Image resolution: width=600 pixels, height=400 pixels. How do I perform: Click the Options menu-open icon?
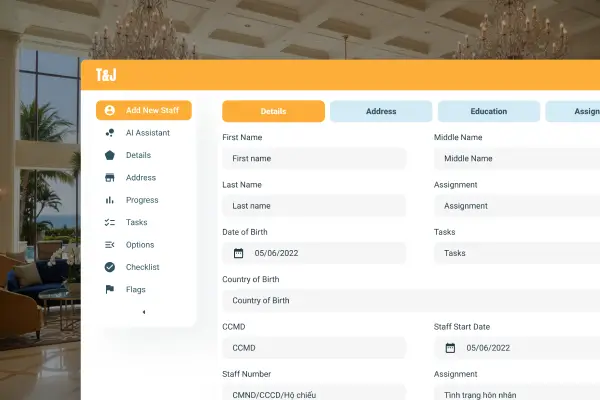pyautogui.click(x=109, y=245)
